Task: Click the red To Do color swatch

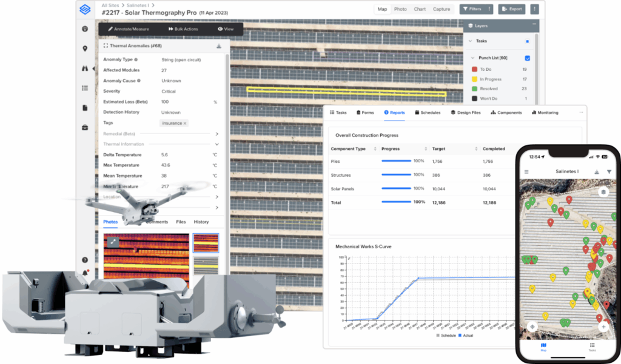Action: (x=474, y=69)
